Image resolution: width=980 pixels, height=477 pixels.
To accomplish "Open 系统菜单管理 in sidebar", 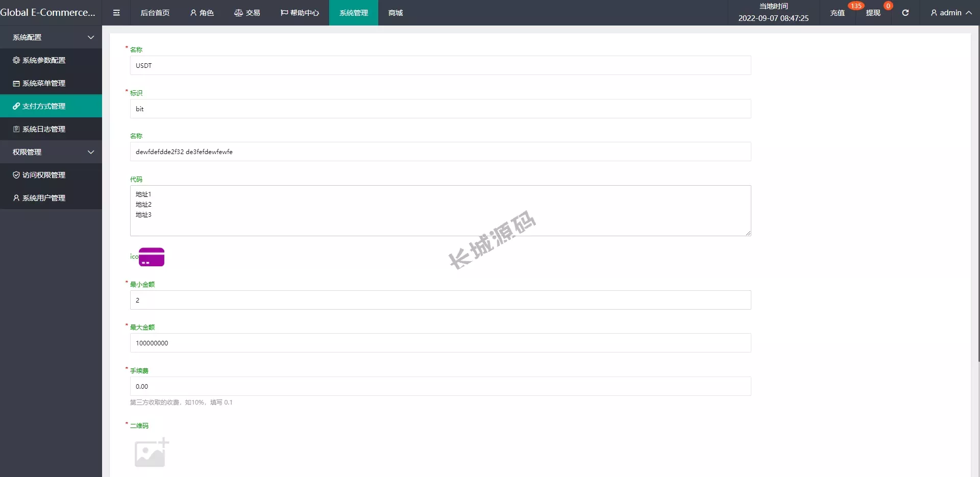I will [x=51, y=83].
